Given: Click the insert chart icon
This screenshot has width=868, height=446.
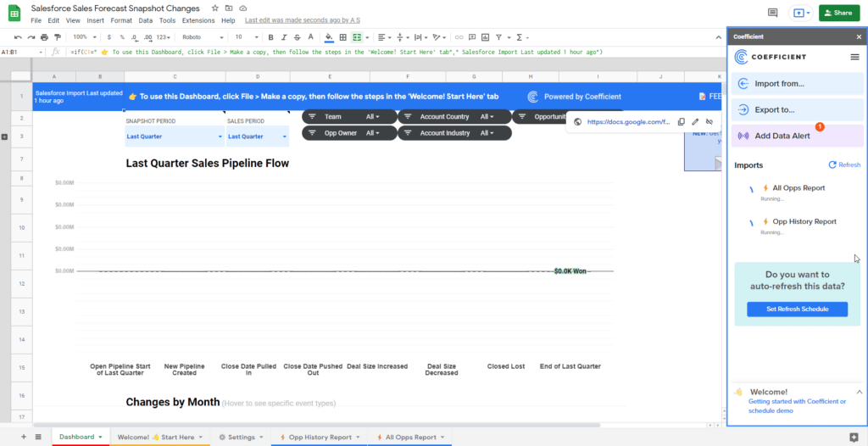Looking at the screenshot, I should pos(486,37).
